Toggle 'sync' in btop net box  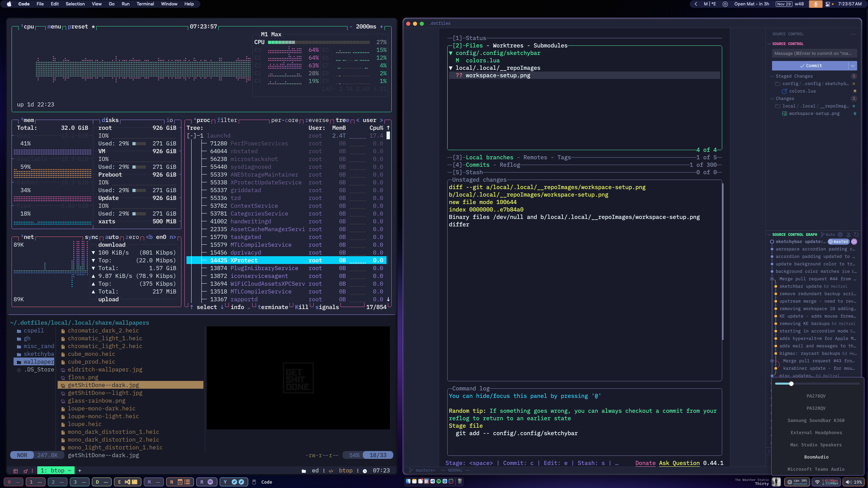click(92, 237)
